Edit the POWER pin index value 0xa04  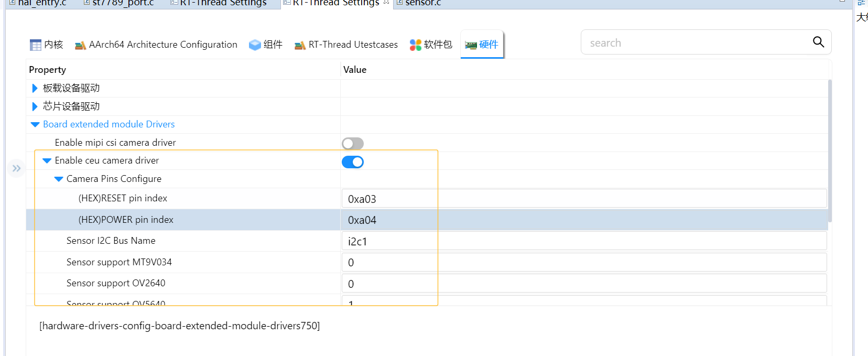tap(584, 220)
